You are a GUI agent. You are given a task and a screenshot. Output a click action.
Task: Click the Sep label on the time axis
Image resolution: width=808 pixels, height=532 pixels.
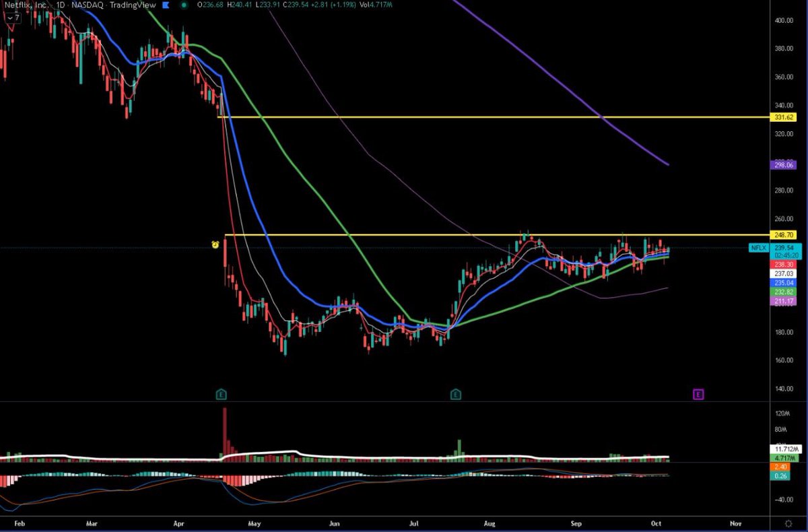click(575, 523)
